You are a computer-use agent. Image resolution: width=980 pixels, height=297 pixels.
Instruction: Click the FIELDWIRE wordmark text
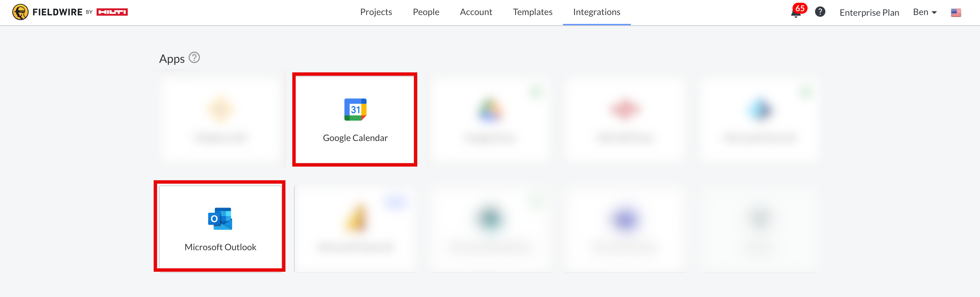point(57,12)
